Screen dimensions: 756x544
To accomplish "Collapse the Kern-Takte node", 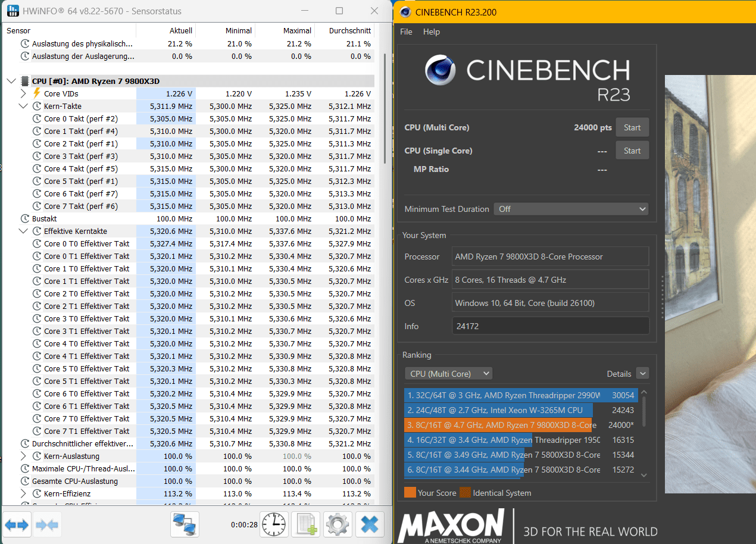I will pos(23,106).
